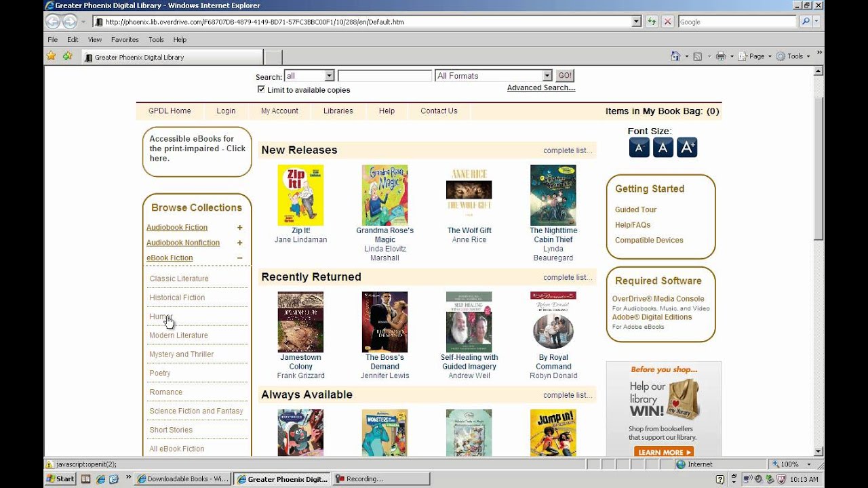View New Releases complete list link
Screen dimensions: 868x488
pyautogui.click(x=568, y=150)
